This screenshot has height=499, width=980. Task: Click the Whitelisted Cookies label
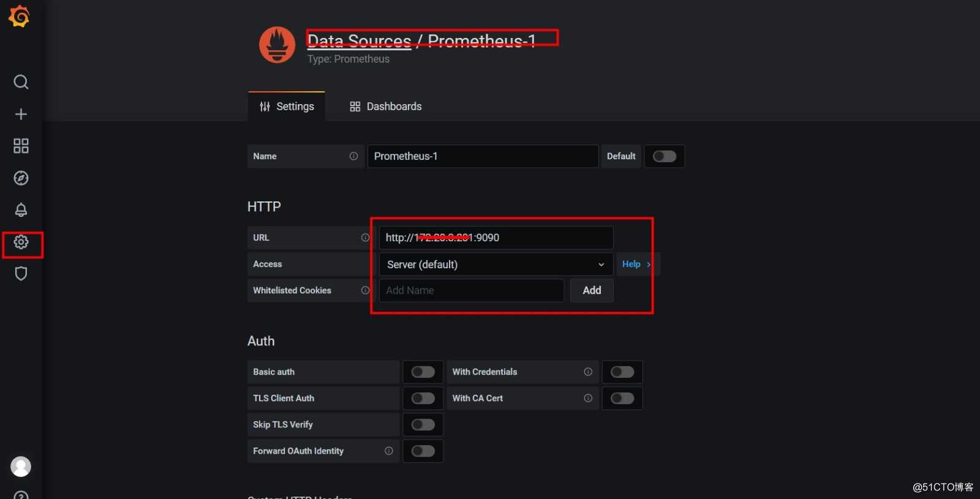[292, 290]
